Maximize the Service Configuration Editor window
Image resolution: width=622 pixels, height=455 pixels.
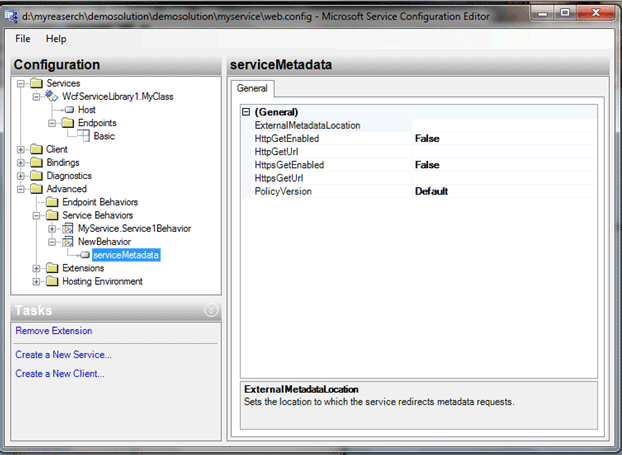565,13
